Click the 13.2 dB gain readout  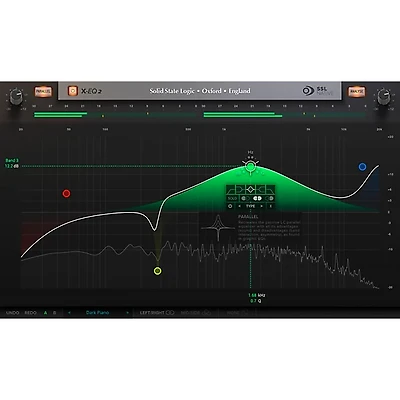12,166
